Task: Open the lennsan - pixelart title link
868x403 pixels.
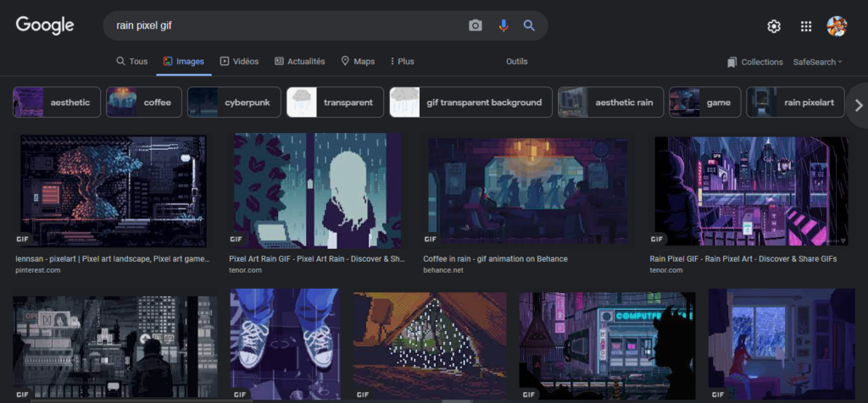Action: (113, 259)
